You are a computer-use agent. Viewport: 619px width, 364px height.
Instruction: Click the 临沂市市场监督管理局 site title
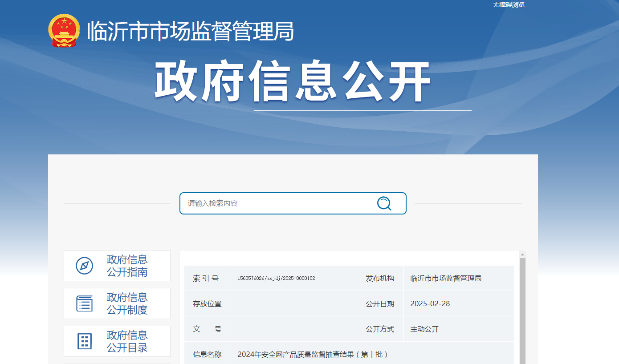191,31
